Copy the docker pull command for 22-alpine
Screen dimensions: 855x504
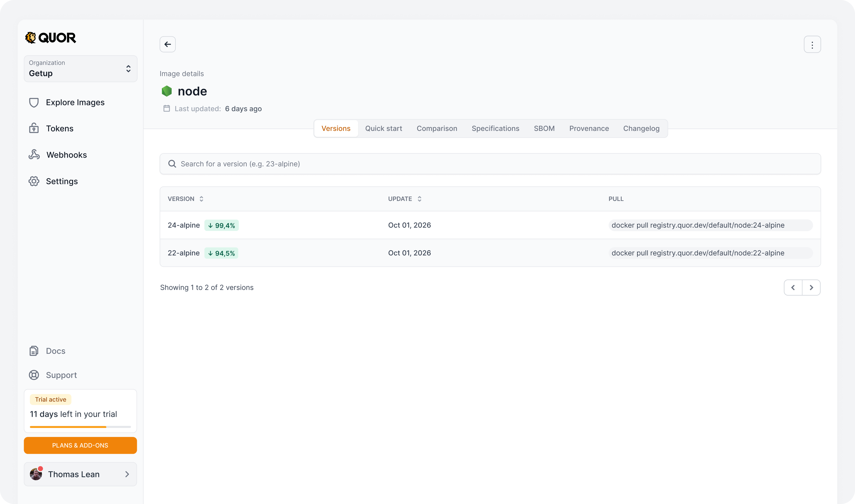710,253
